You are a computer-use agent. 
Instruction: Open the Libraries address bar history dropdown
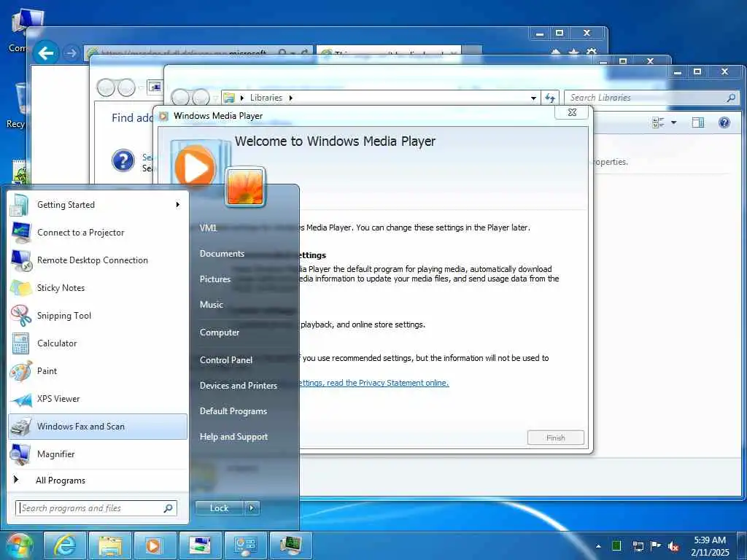pyautogui.click(x=533, y=98)
